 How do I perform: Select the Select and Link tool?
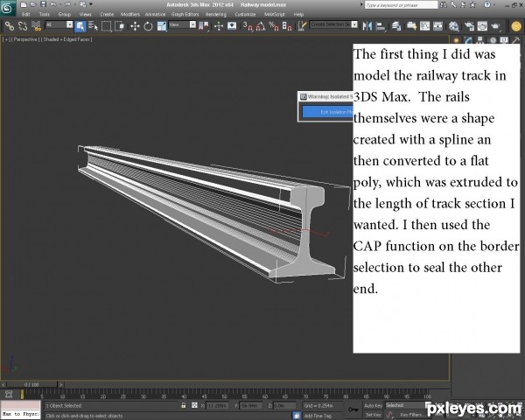click(x=10, y=26)
